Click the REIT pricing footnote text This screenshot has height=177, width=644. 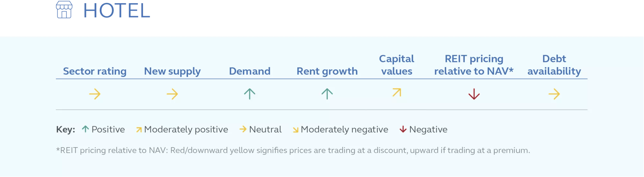(x=293, y=150)
